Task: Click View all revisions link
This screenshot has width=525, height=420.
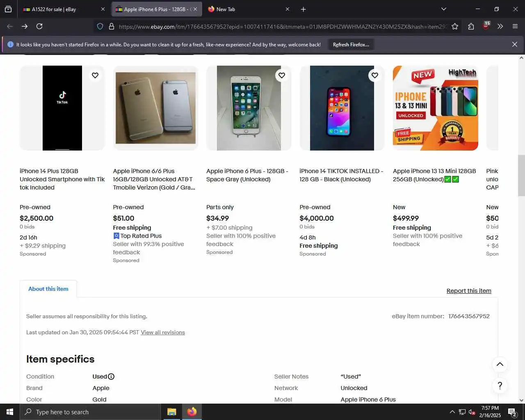Action: [x=163, y=332]
